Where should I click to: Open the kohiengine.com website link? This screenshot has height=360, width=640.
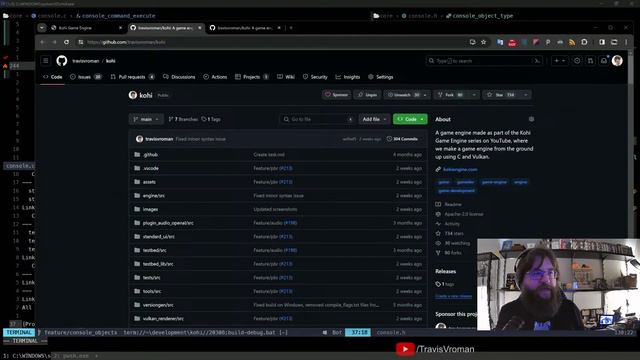460,169
